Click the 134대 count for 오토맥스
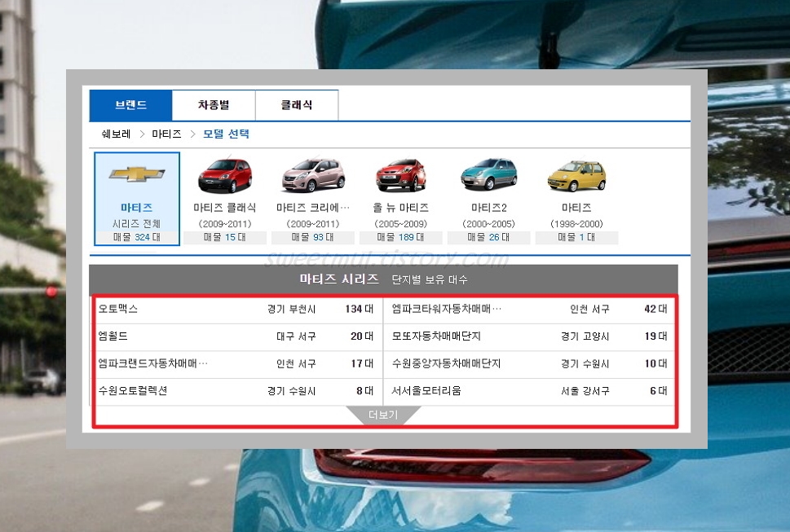The image size is (790, 532). pyautogui.click(x=360, y=309)
